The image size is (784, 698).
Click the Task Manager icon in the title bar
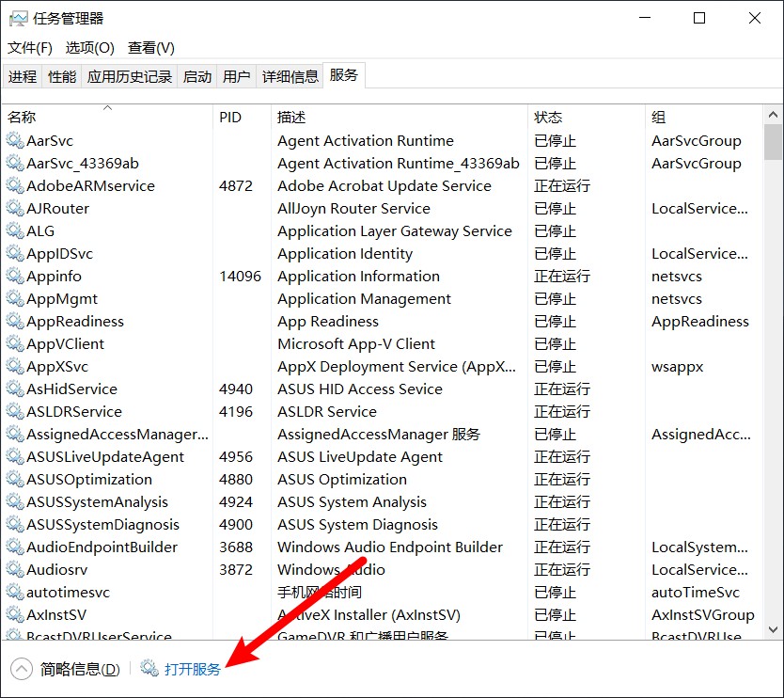coord(19,17)
